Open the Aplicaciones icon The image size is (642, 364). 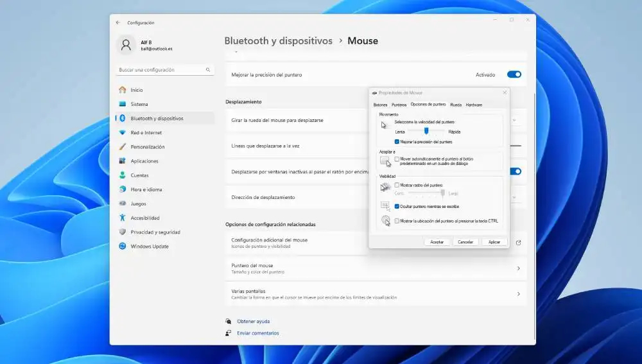click(x=123, y=161)
